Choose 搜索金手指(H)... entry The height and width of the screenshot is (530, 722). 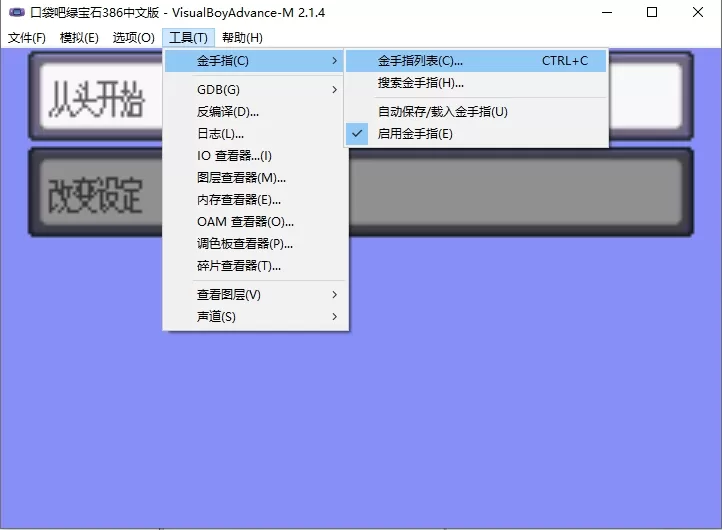click(476, 83)
